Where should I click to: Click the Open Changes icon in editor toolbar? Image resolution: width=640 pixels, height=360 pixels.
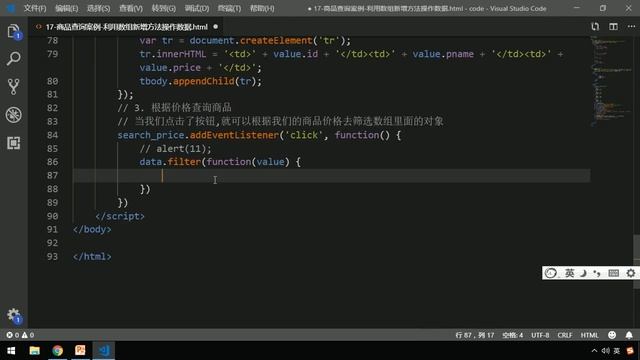click(x=595, y=27)
